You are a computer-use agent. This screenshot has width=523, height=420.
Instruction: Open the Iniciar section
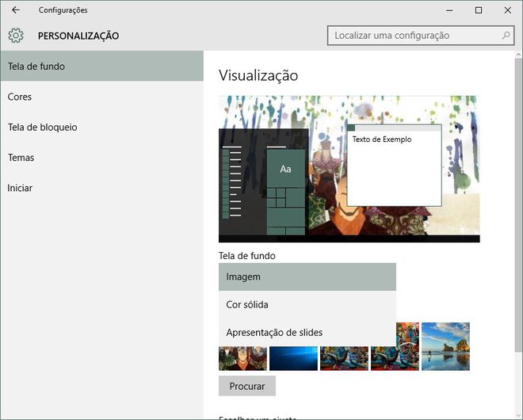[x=101, y=188]
